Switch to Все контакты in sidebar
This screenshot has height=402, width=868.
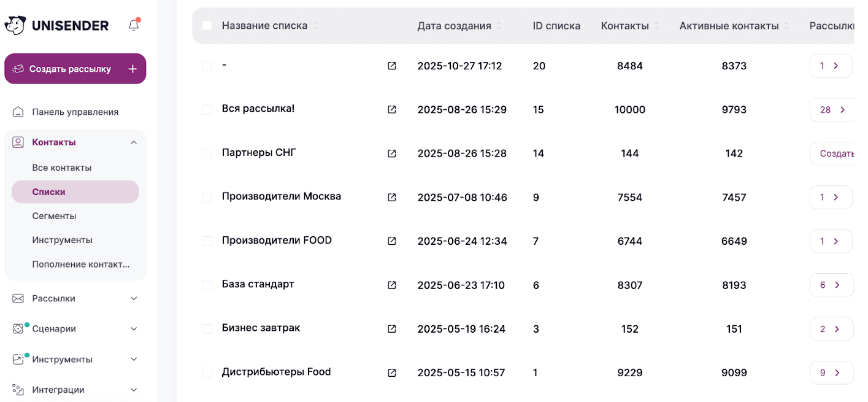coord(62,167)
